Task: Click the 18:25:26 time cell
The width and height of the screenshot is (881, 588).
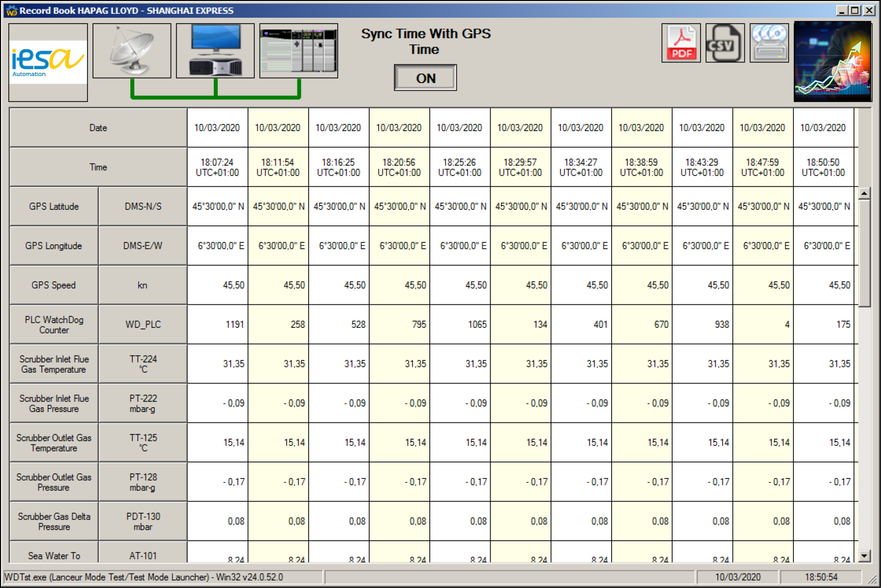Action: (x=460, y=167)
